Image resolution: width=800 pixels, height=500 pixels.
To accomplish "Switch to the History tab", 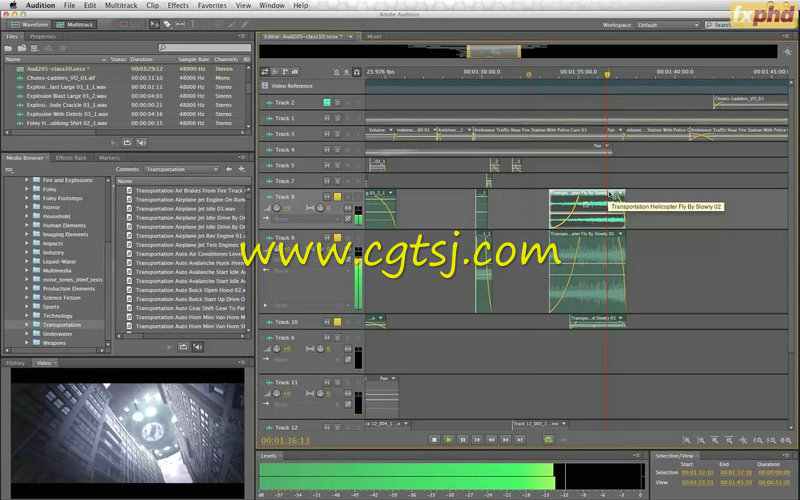I will pos(15,363).
